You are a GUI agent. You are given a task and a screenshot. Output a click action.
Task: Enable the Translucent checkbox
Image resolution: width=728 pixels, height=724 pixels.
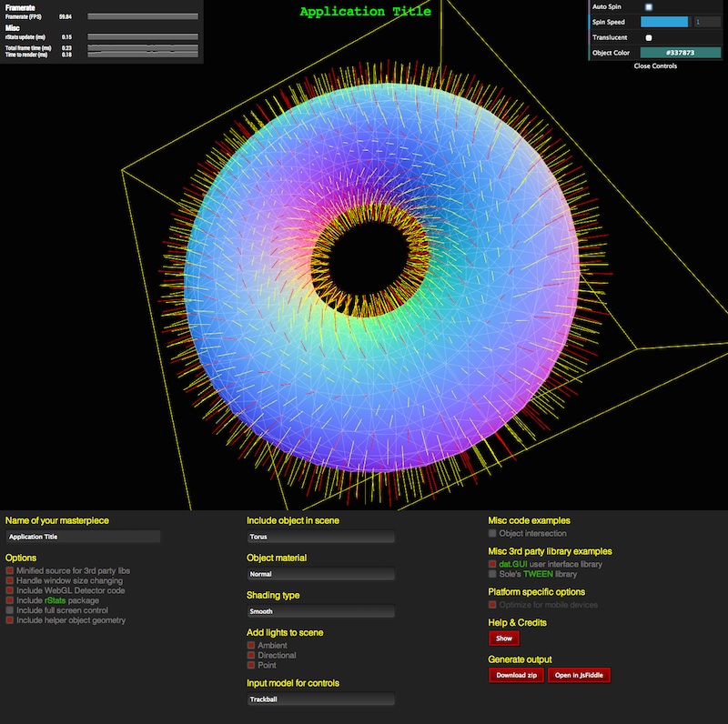[x=649, y=37]
